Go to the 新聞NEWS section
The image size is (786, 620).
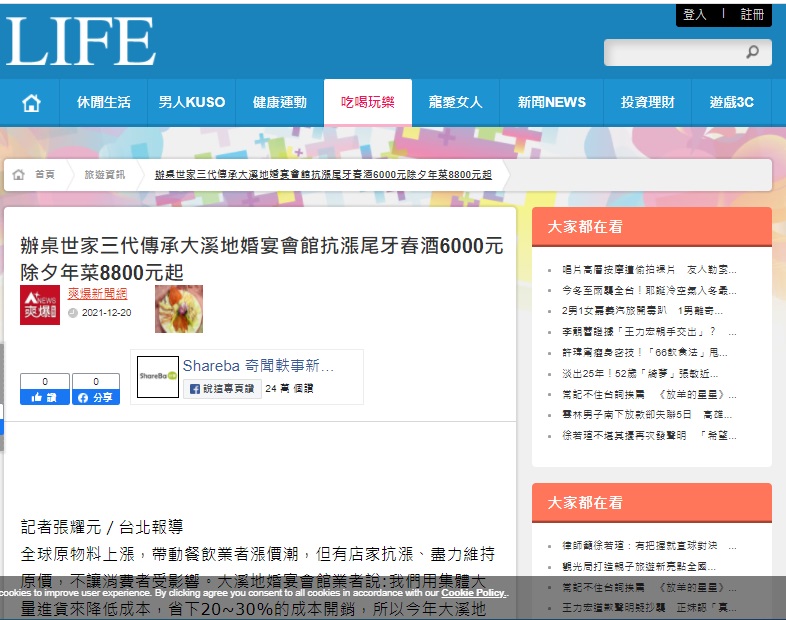[x=551, y=102]
